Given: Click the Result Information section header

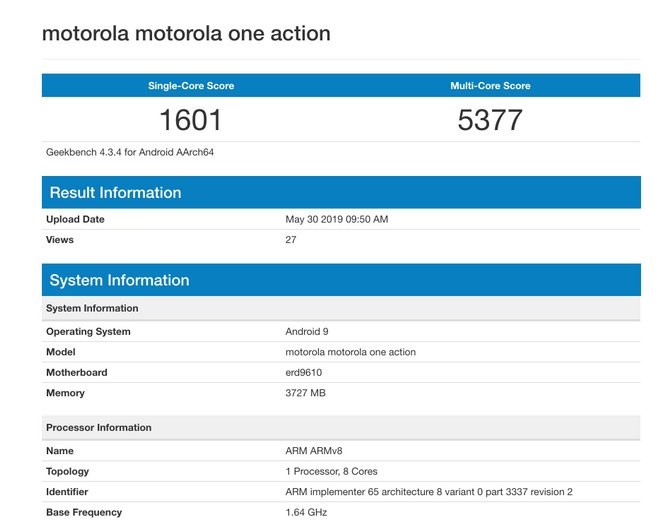Looking at the screenshot, I should coord(116,193).
